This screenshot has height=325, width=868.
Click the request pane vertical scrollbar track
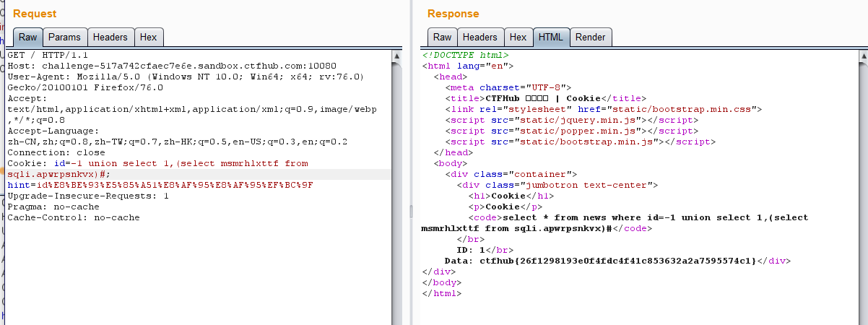(x=396, y=193)
